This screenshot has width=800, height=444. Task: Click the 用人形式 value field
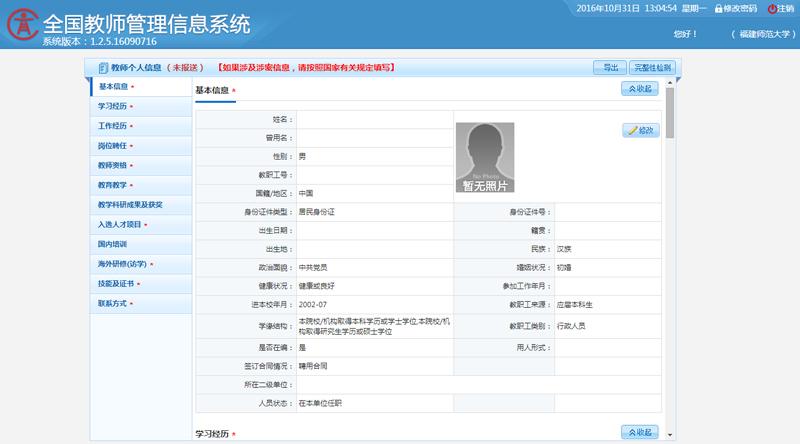[608, 348]
